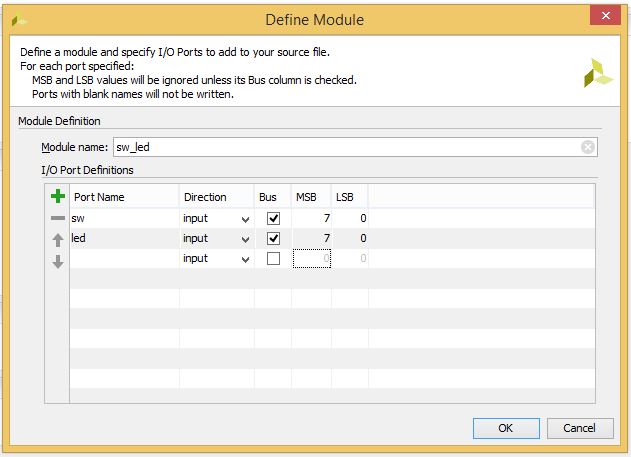
Task: Click the MSB column header
Action: 311,197
